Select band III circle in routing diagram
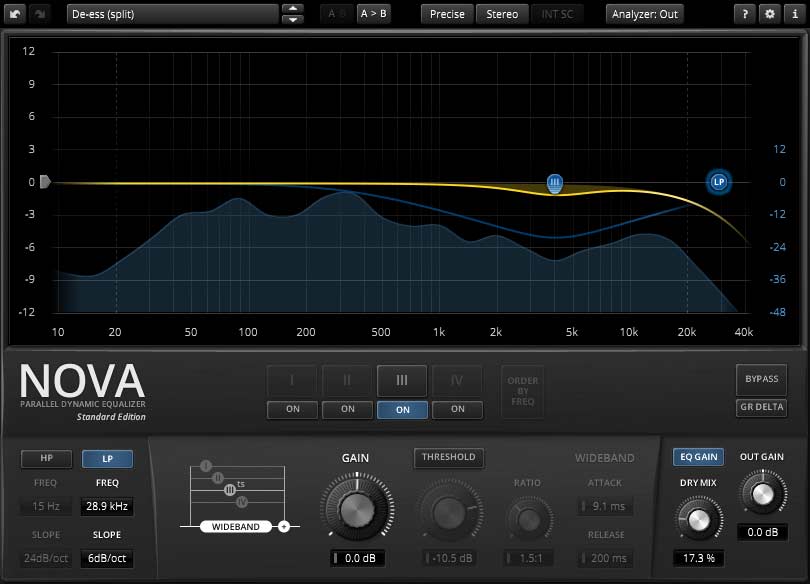 click(230, 490)
